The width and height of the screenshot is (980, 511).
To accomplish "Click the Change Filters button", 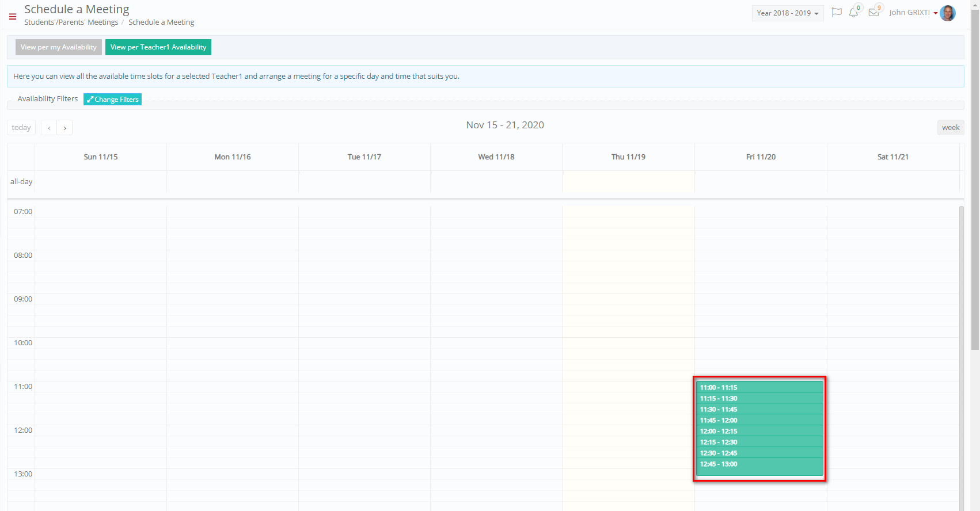I will click(112, 100).
